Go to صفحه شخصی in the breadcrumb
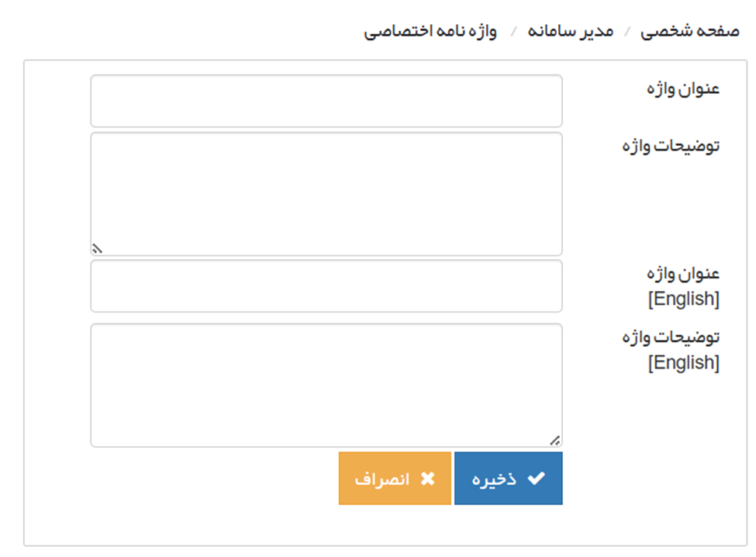 click(x=689, y=32)
